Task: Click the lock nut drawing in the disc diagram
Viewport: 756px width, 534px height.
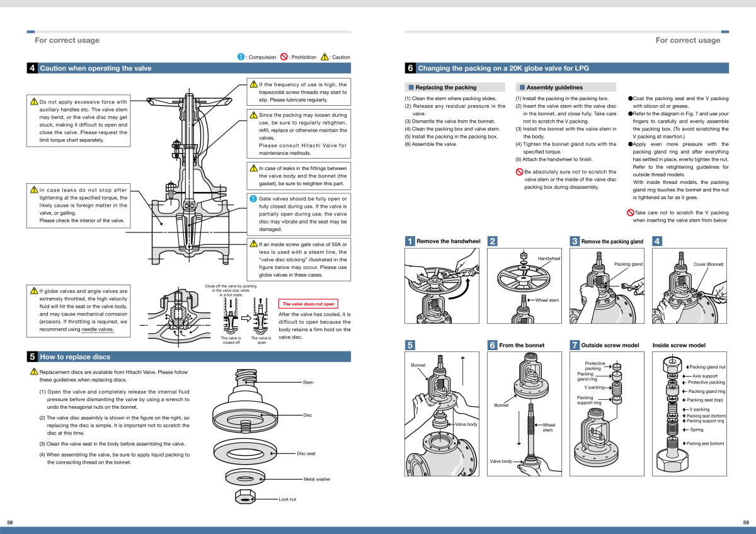Action: click(246, 496)
